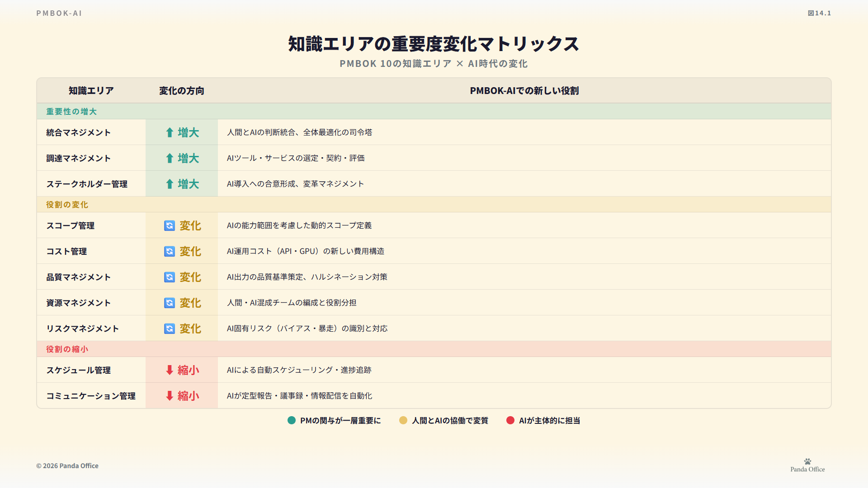
Task: Select the 重要性の増大 section header
Action: click(x=71, y=112)
